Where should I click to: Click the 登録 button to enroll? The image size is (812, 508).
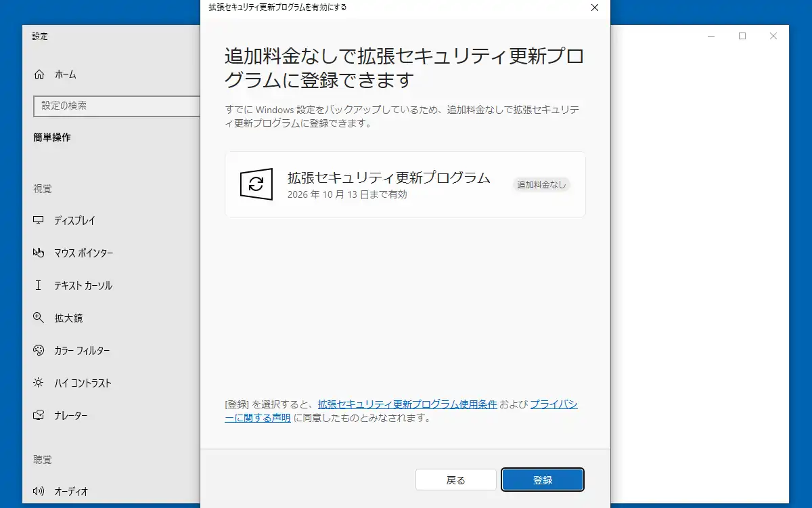pyautogui.click(x=543, y=480)
